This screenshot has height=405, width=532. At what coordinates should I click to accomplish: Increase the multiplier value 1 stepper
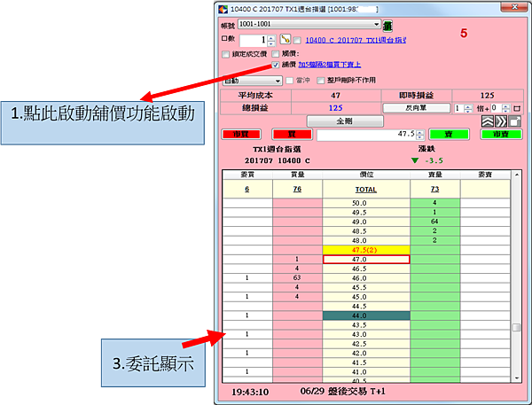pos(468,106)
